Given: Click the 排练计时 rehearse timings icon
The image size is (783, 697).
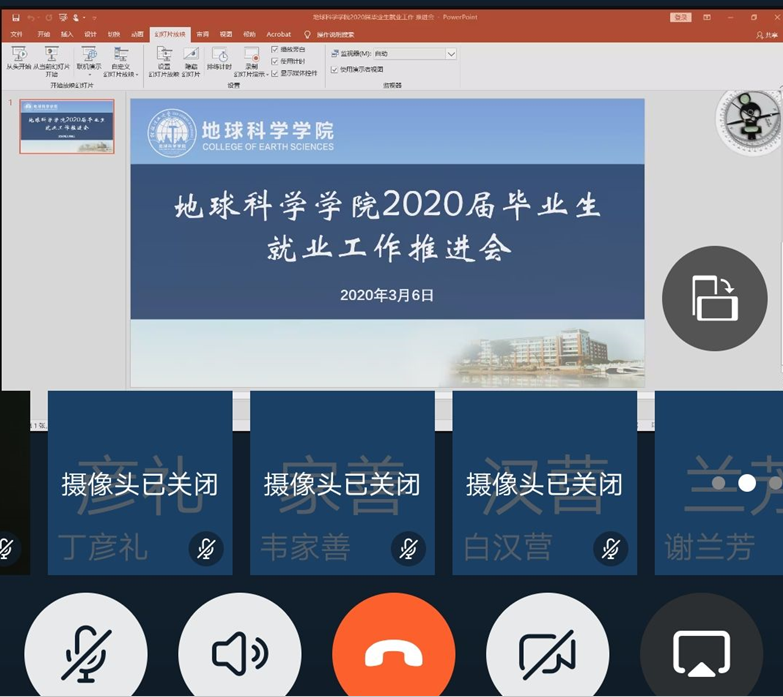Looking at the screenshot, I should 219,55.
